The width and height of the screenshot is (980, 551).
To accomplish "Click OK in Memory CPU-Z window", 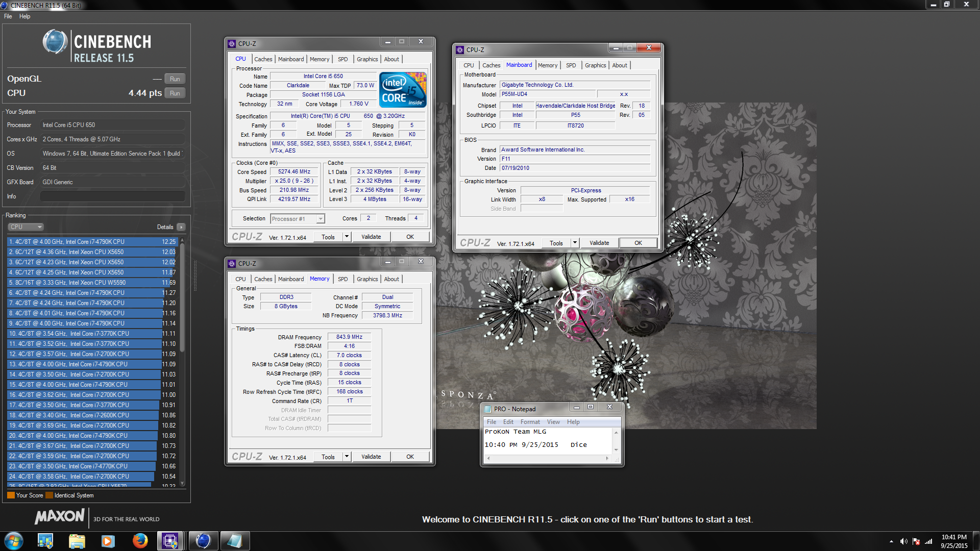I will [410, 457].
